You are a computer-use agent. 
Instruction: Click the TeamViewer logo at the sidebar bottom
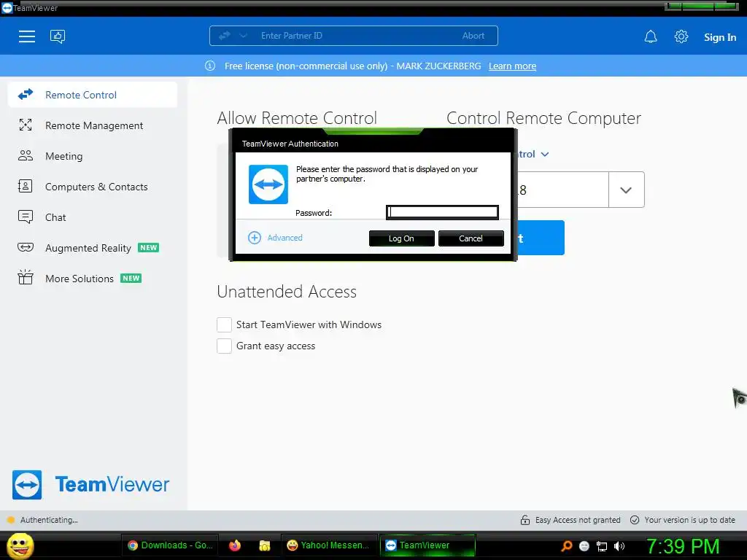(x=90, y=485)
